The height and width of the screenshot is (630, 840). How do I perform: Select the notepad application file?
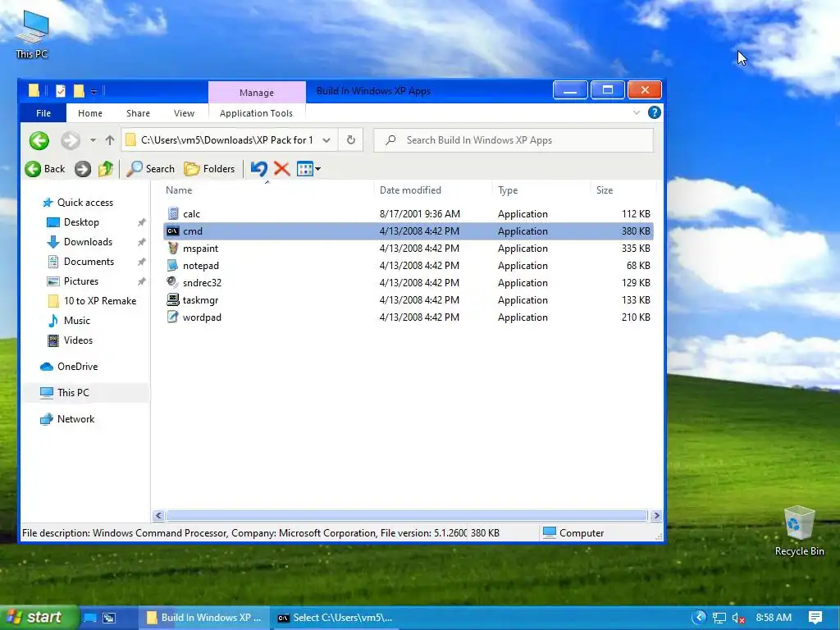(409, 265)
